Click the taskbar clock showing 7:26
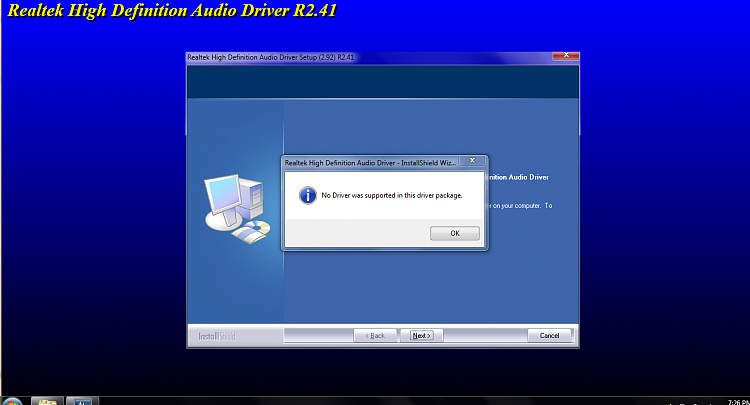 point(738,403)
